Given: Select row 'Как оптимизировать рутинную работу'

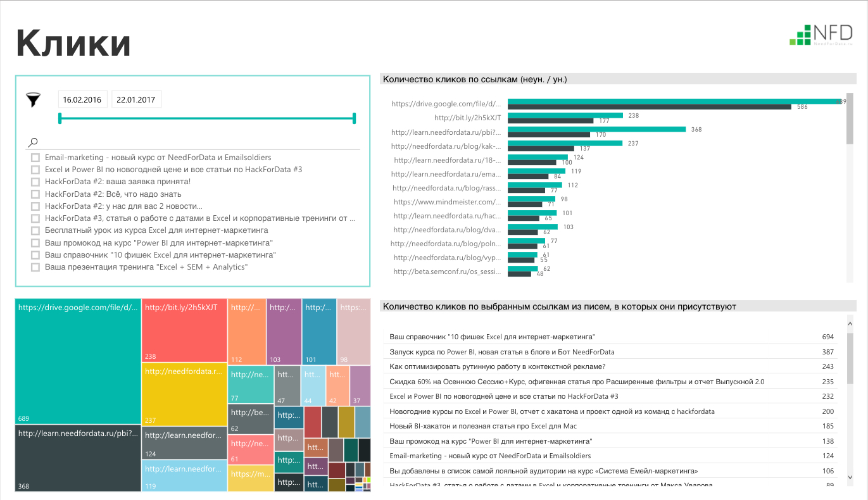Looking at the screenshot, I should pos(610,366).
